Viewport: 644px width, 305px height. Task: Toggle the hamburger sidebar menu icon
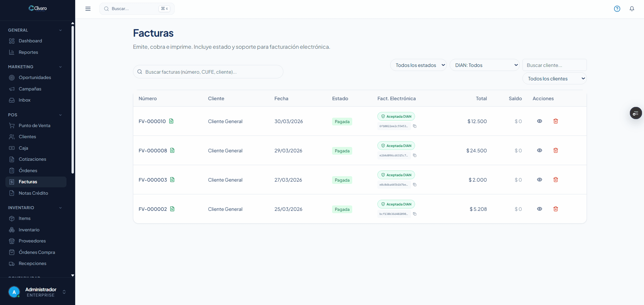[x=88, y=9]
